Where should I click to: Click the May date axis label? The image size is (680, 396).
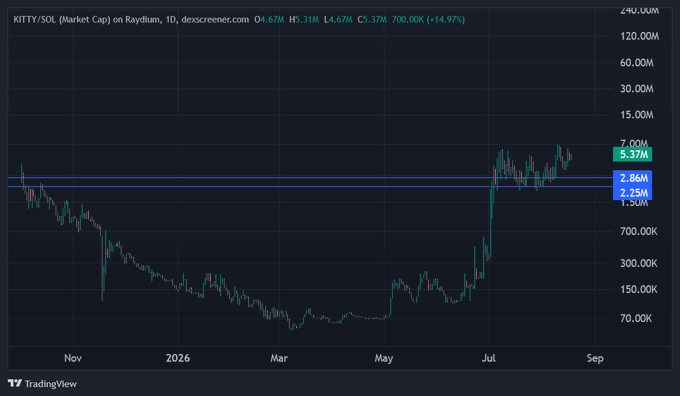click(x=384, y=358)
